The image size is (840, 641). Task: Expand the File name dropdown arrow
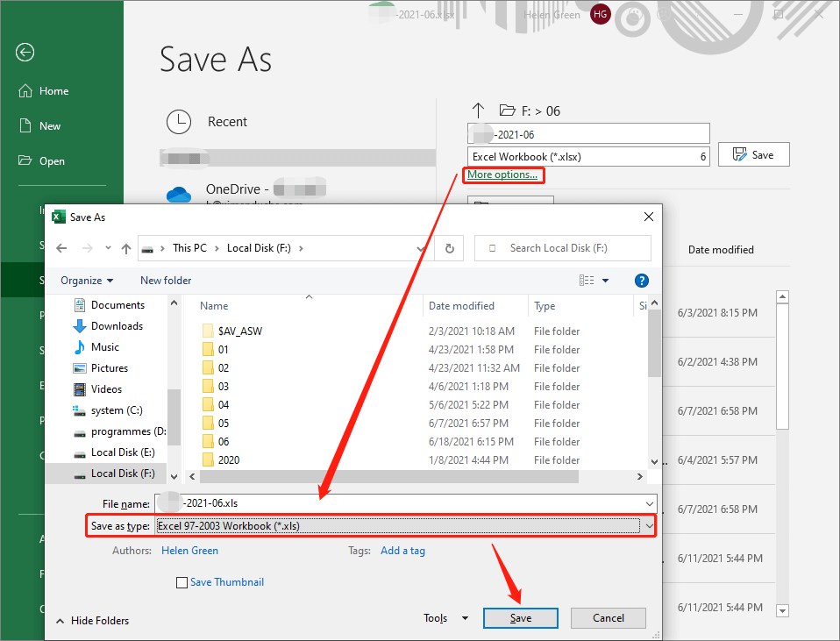tap(649, 504)
